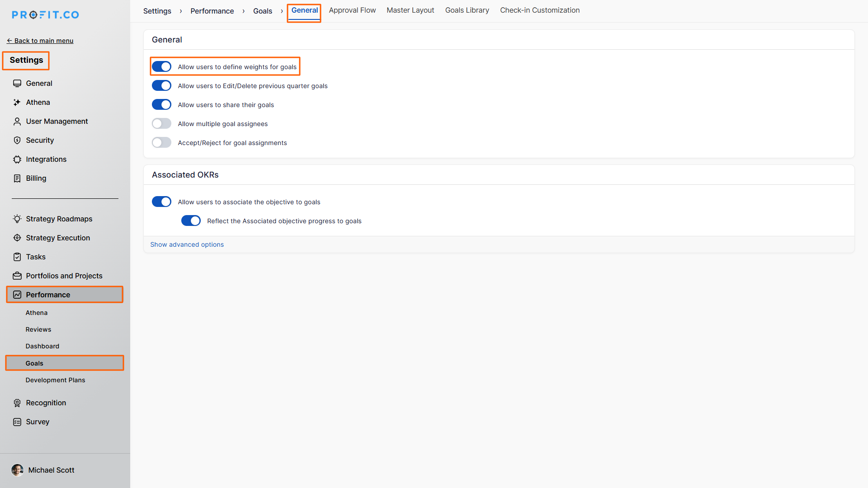Image resolution: width=868 pixels, height=488 pixels.
Task: Click the Tasks clipboard icon
Action: click(17, 257)
